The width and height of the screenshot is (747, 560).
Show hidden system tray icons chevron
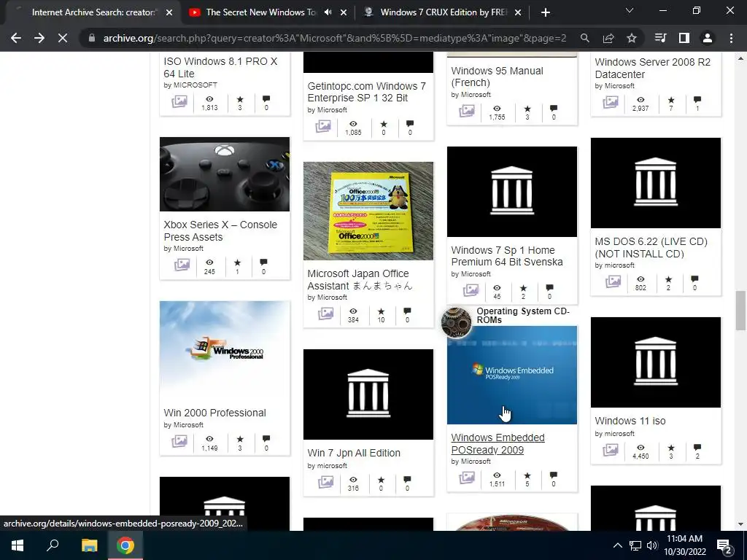(x=617, y=545)
